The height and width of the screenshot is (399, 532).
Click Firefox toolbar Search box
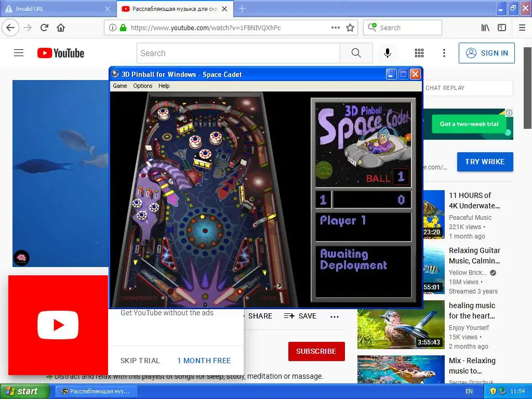[403, 28]
